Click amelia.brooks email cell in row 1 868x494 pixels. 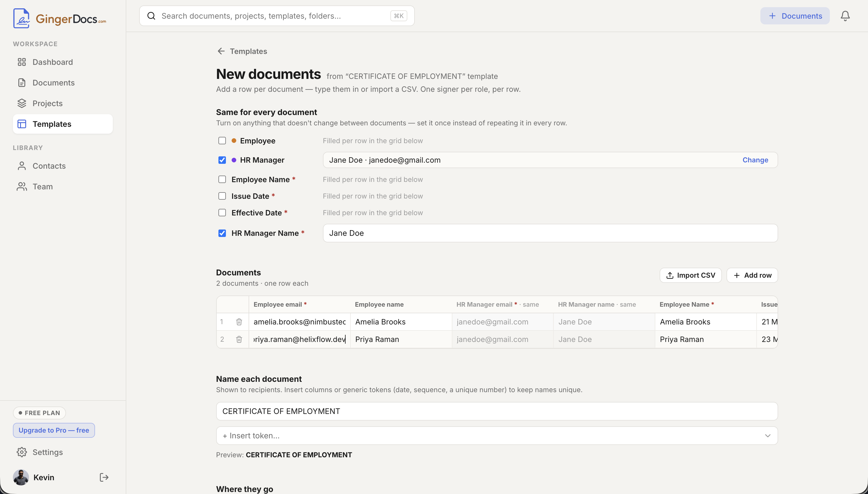300,322
